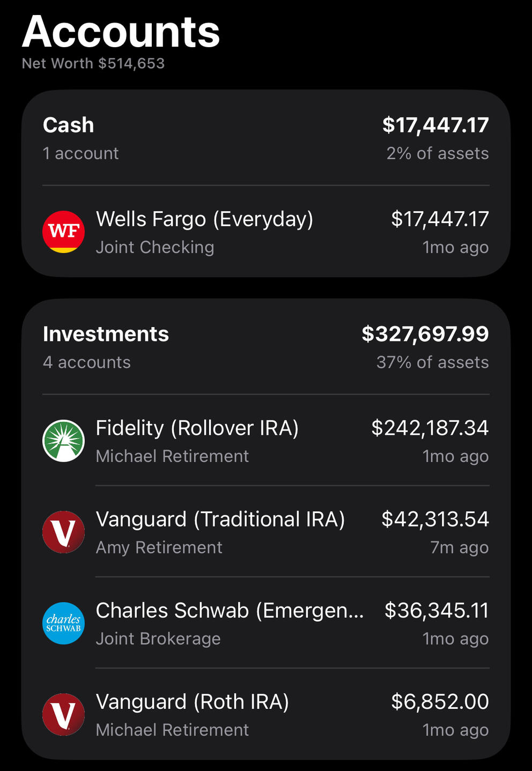
Task: Tap the $42,313.54 Vanguard balance
Action: [435, 519]
